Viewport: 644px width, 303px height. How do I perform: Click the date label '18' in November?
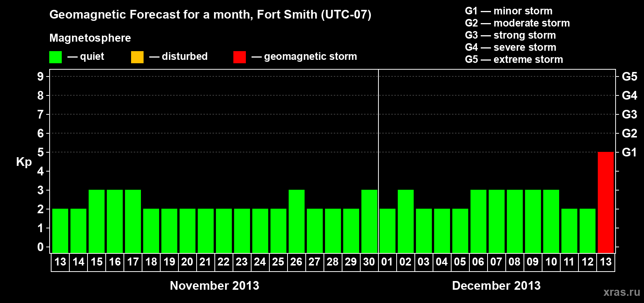pos(151,262)
